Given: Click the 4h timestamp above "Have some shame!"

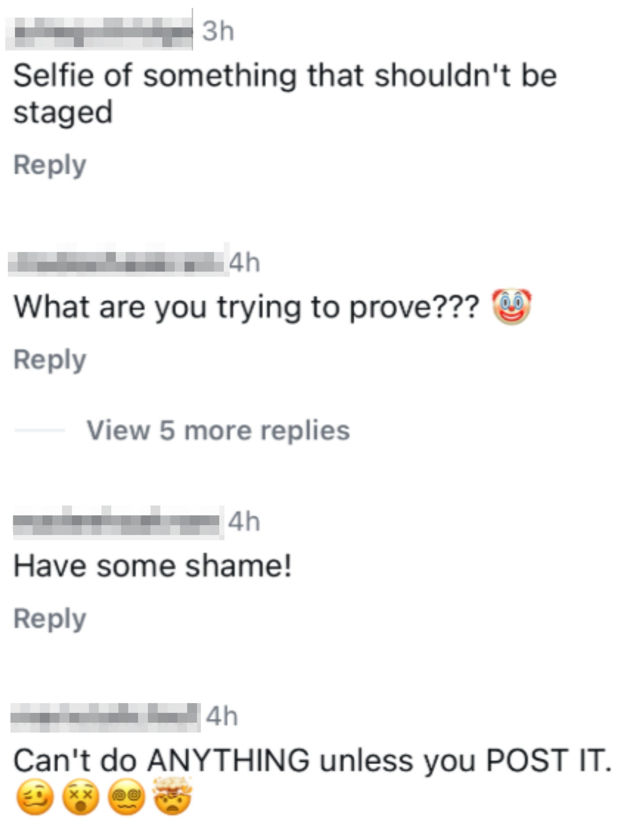Looking at the screenshot, I should [x=244, y=522].
